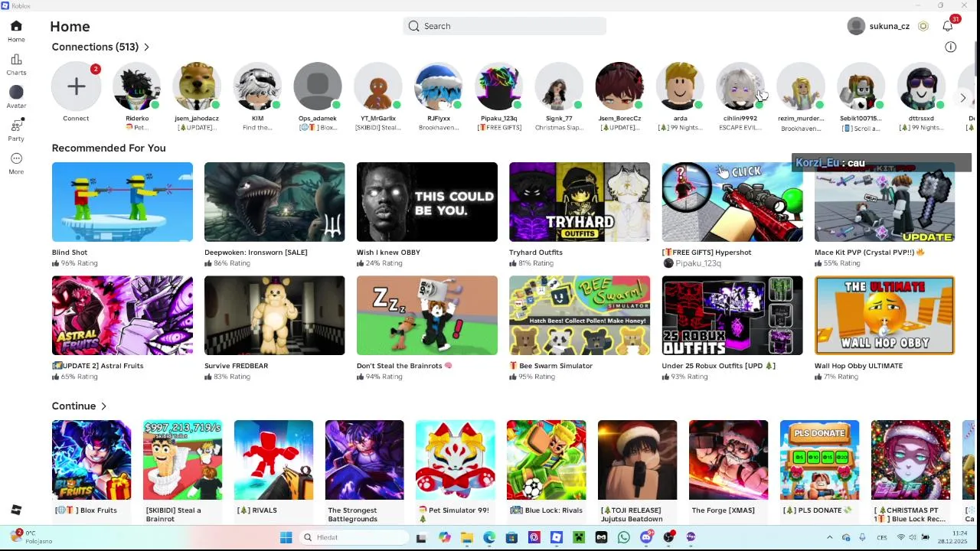Open File Explorer from the taskbar
Image resolution: width=980 pixels, height=551 pixels.
tap(466, 537)
